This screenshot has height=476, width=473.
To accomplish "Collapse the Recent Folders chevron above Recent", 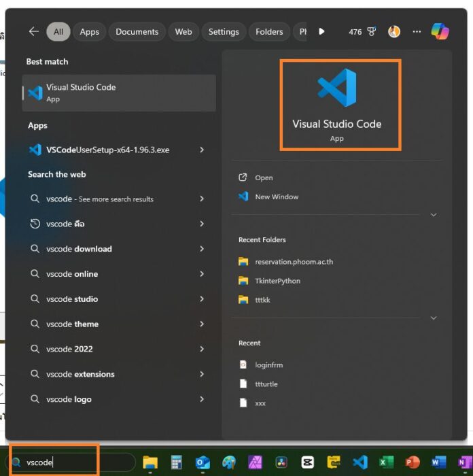I will tap(434, 318).
